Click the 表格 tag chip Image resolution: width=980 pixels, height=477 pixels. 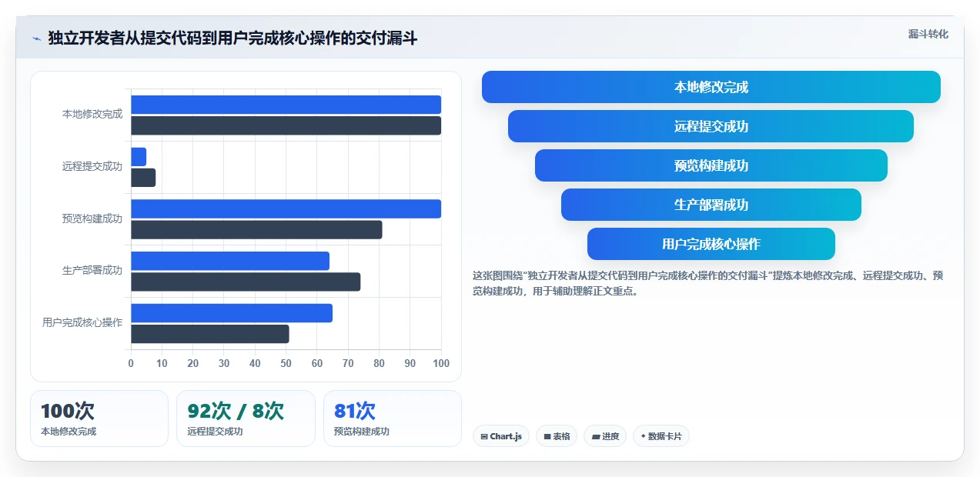tap(557, 436)
